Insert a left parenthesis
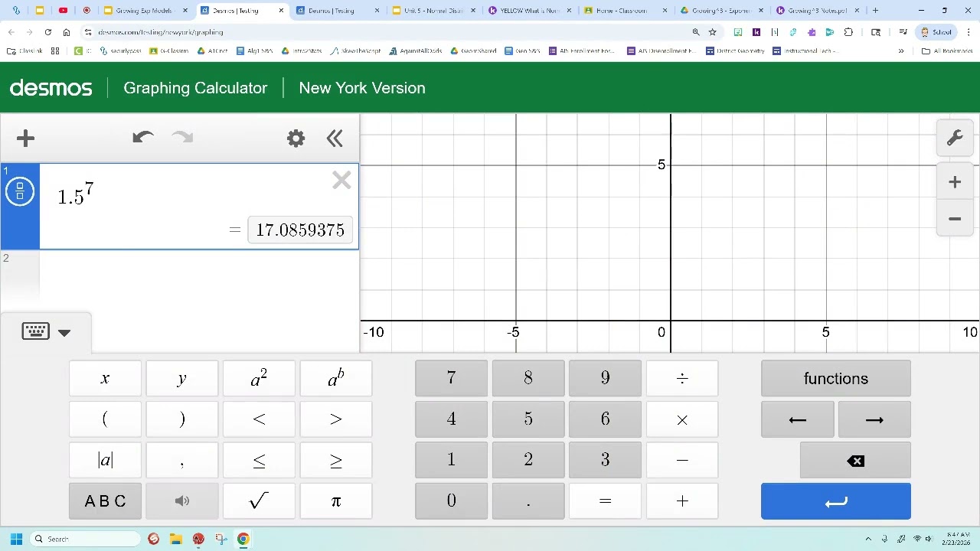 click(105, 419)
